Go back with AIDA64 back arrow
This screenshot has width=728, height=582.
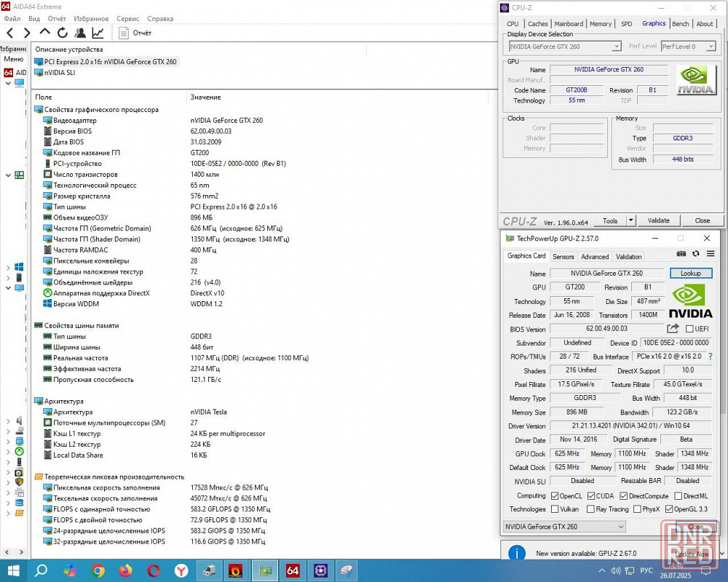(10, 33)
